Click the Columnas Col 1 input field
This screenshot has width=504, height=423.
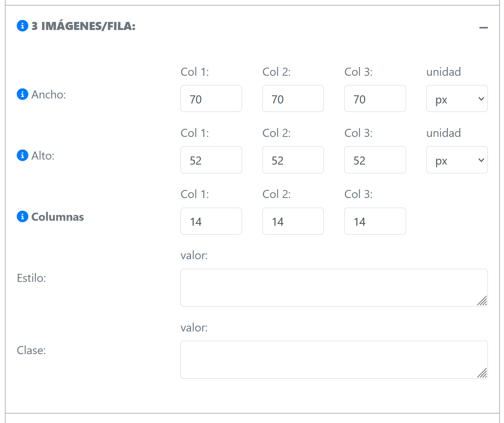tap(211, 221)
